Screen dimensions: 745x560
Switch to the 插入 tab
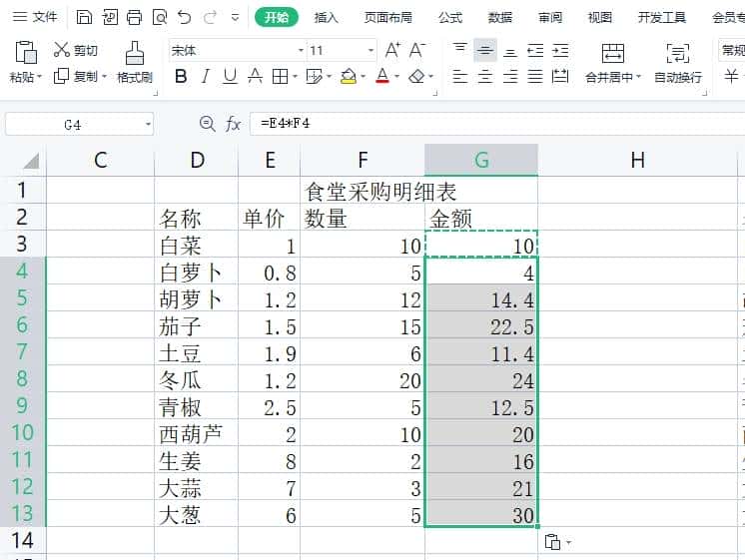point(326,18)
